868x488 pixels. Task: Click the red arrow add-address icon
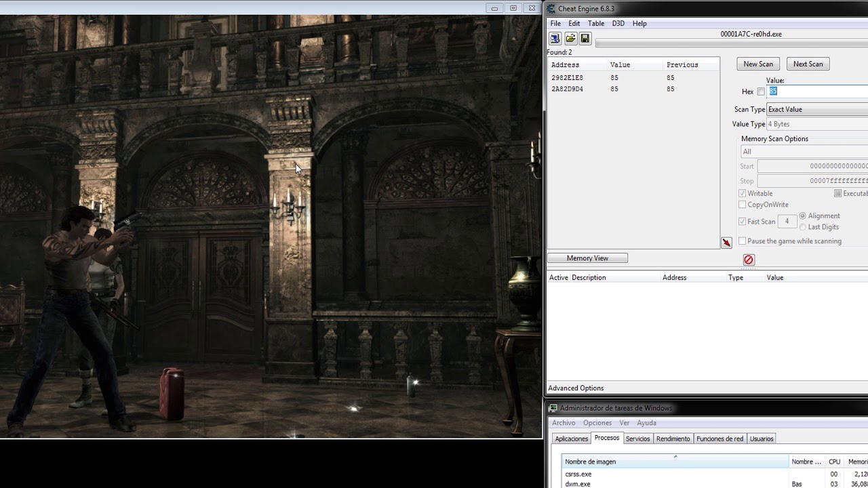[726, 243]
